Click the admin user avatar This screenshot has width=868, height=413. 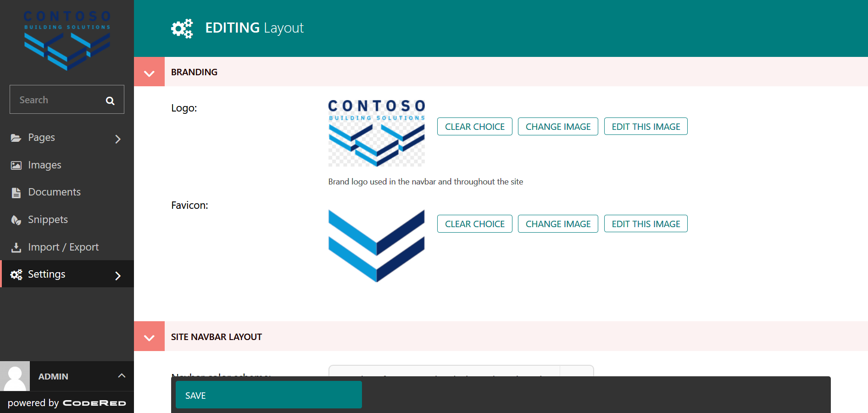tap(15, 376)
